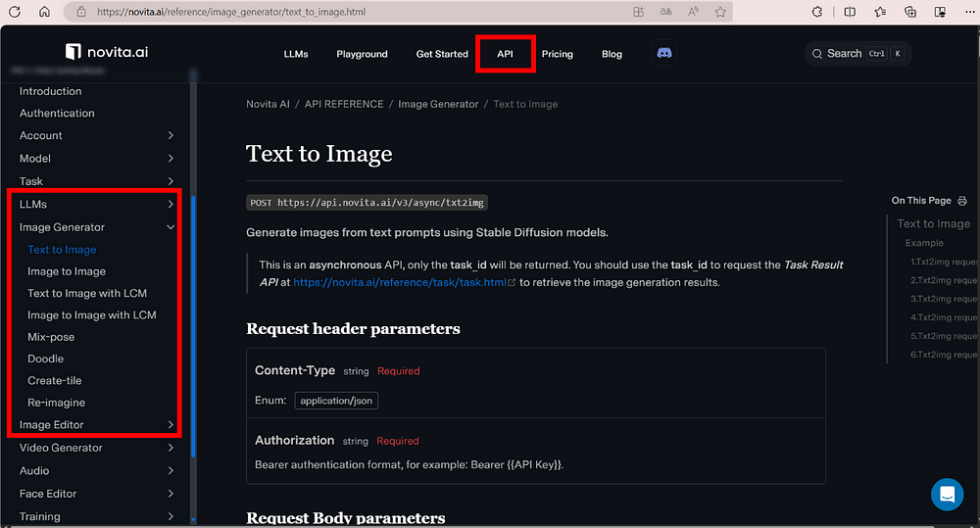The width and height of the screenshot is (980, 528).
Task: Open favorites list icon
Action: [880, 12]
